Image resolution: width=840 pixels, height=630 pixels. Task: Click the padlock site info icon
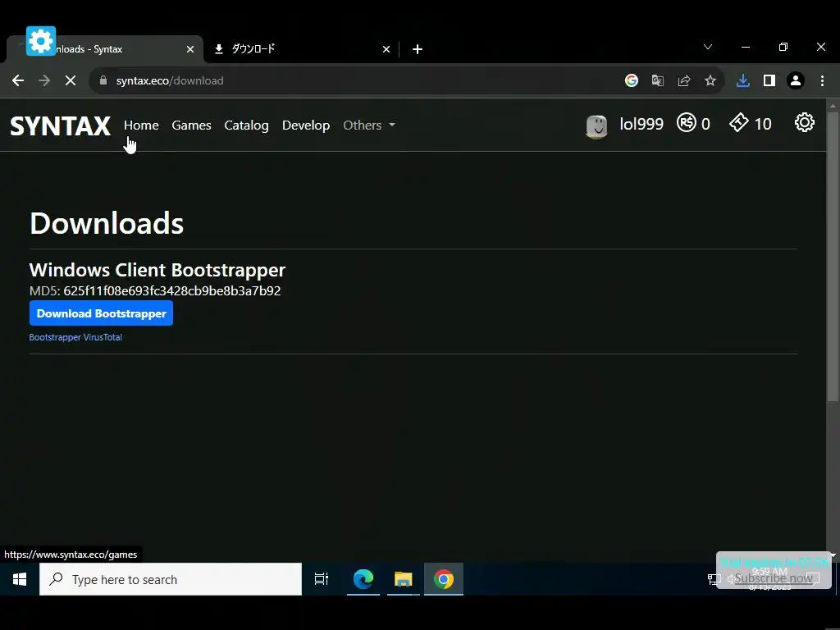103,81
